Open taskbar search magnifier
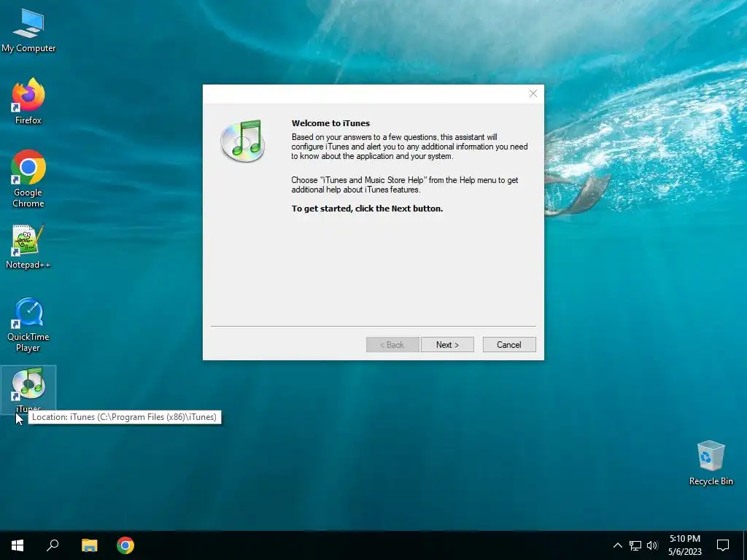This screenshot has width=747, height=560. tap(53, 545)
